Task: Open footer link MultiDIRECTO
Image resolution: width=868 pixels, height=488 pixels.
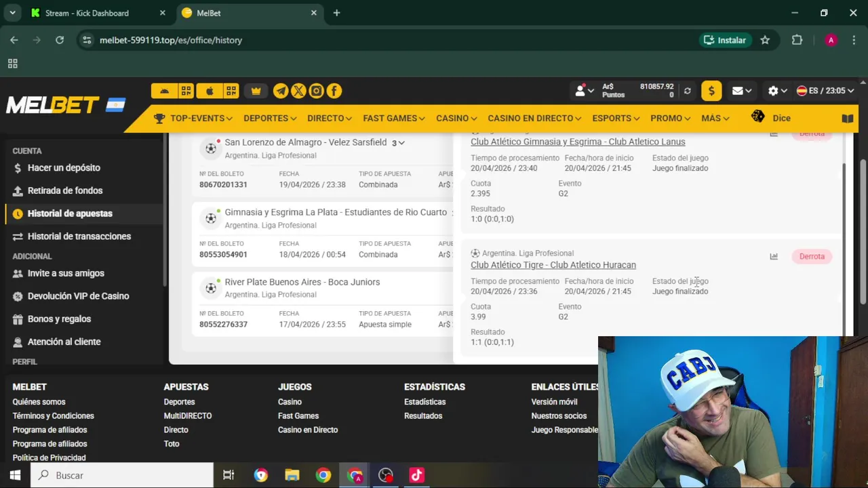Action: tap(188, 416)
